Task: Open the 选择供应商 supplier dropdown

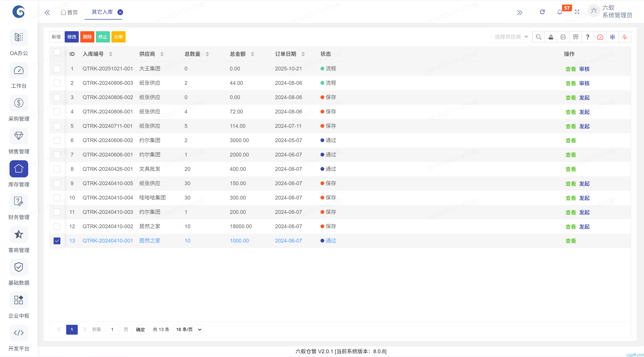Action: 511,37
